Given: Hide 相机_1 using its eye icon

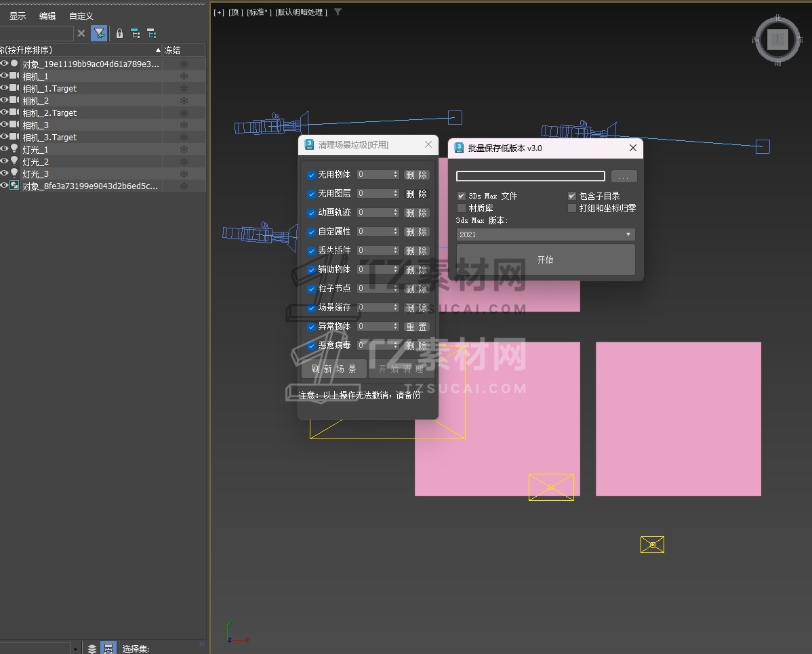Looking at the screenshot, I should pos(4,76).
